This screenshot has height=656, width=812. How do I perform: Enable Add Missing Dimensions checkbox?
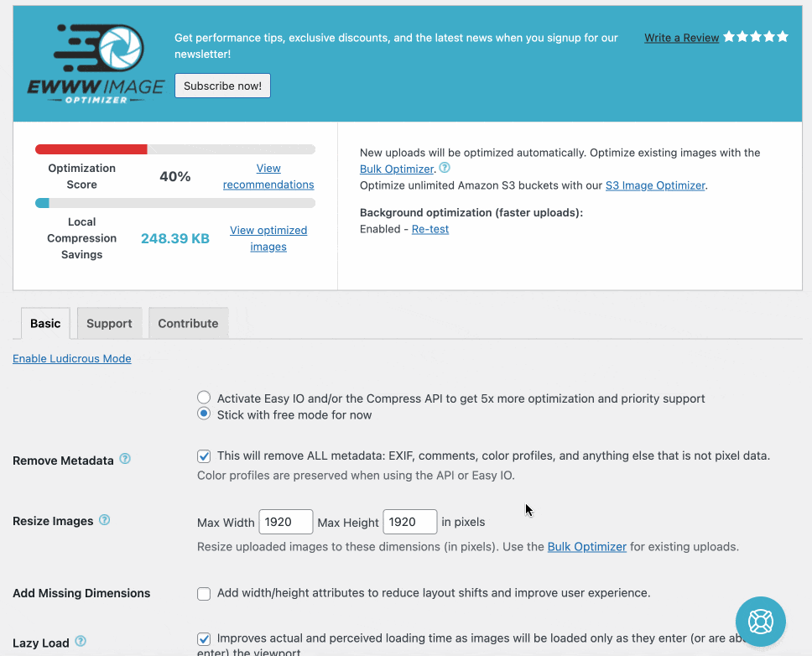pyautogui.click(x=204, y=593)
